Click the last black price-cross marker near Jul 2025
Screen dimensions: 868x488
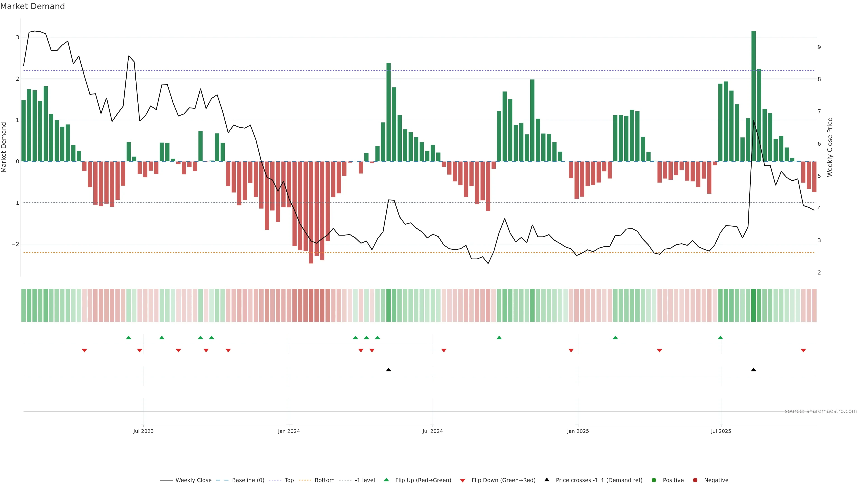click(753, 370)
